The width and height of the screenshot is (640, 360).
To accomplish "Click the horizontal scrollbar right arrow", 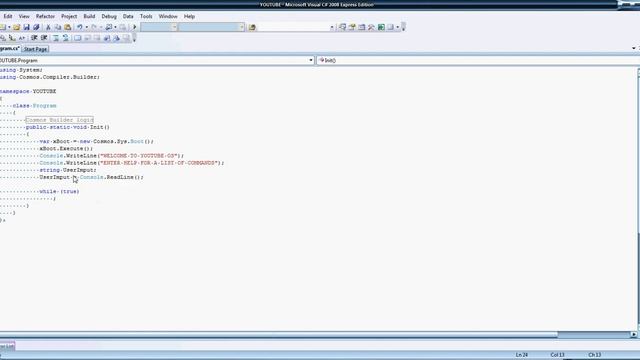I will pos(633,335).
